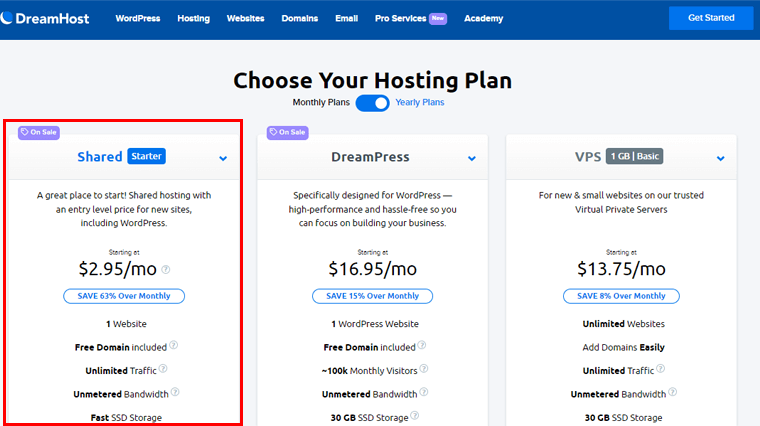Viewport: 760px width, 426px height.
Task: Click the help icon beside $2.95/mo
Action: coord(166,269)
